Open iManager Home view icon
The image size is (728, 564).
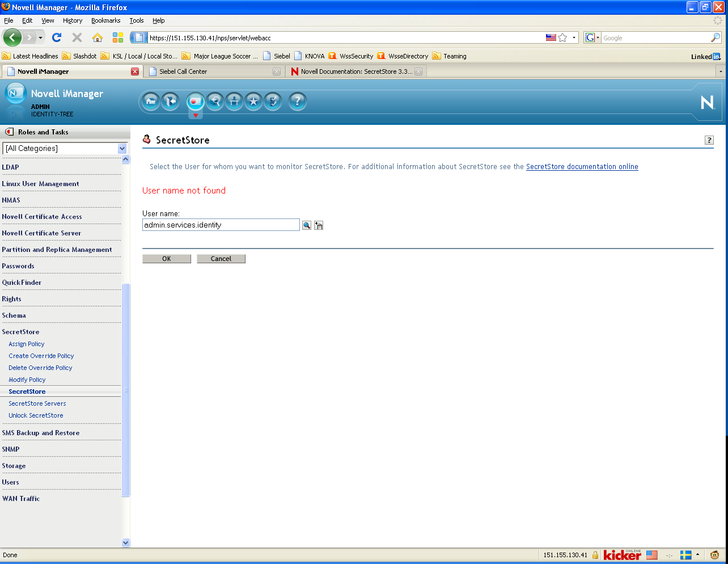click(151, 102)
